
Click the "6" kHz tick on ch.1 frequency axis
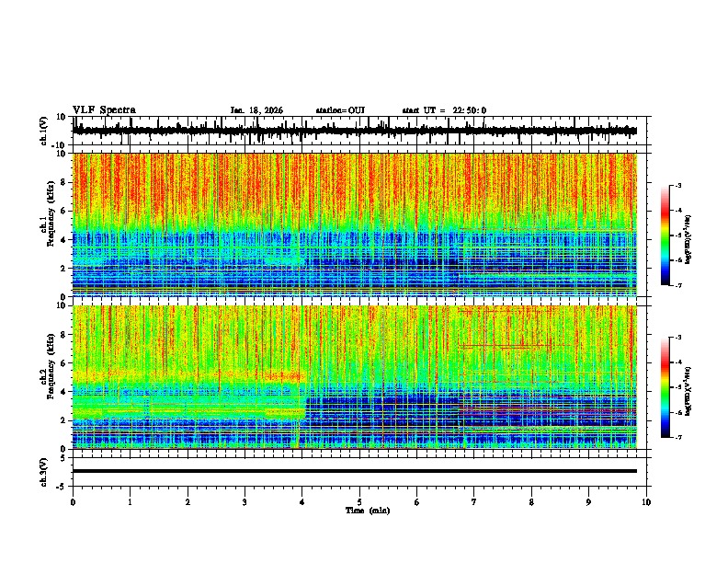(63, 211)
